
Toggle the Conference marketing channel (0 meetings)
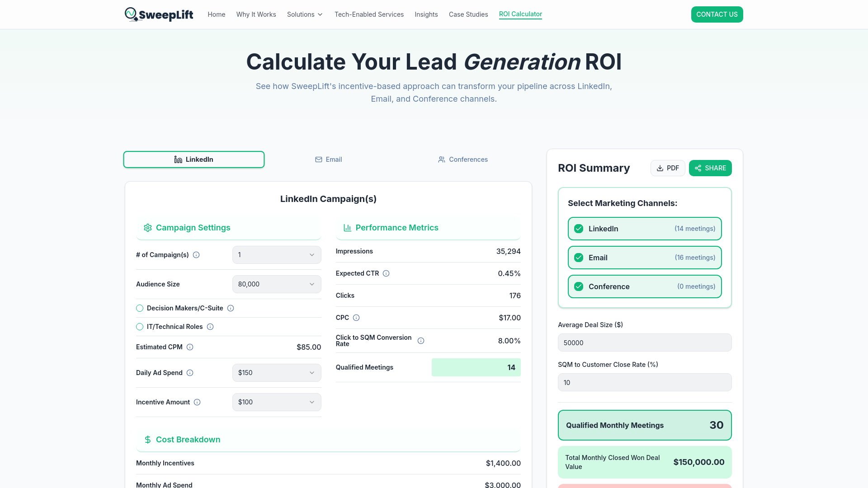pos(645,286)
